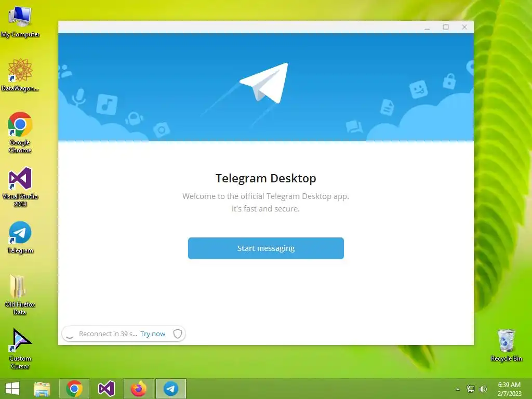Close the Telegram Desktop window
The image size is (532, 399).
(x=464, y=27)
